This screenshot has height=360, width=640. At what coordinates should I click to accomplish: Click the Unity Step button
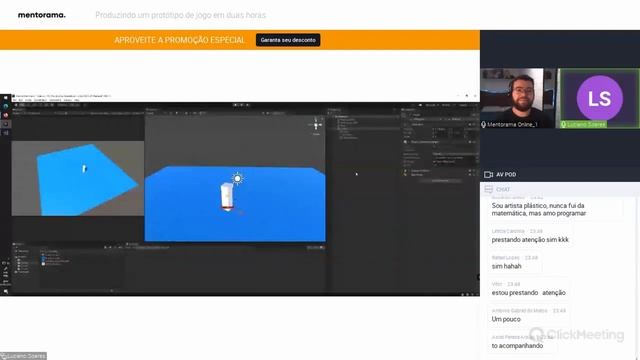[x=247, y=105]
